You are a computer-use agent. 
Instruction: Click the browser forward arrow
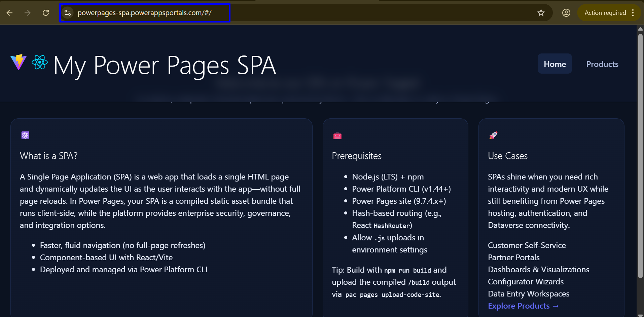coord(28,13)
